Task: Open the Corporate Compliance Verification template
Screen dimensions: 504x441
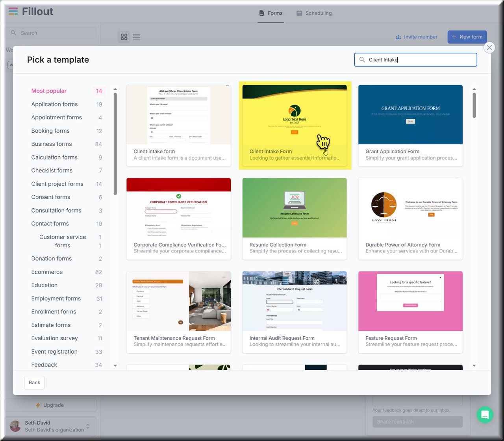Action: click(x=178, y=219)
